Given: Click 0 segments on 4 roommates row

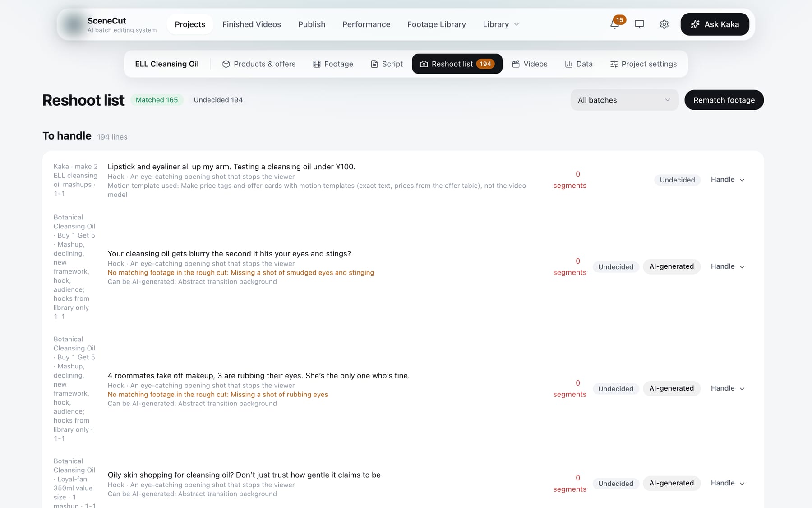Looking at the screenshot, I should click(x=570, y=388).
